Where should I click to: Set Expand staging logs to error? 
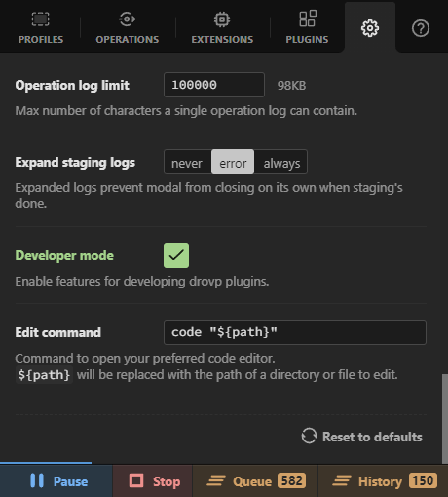pos(233,162)
